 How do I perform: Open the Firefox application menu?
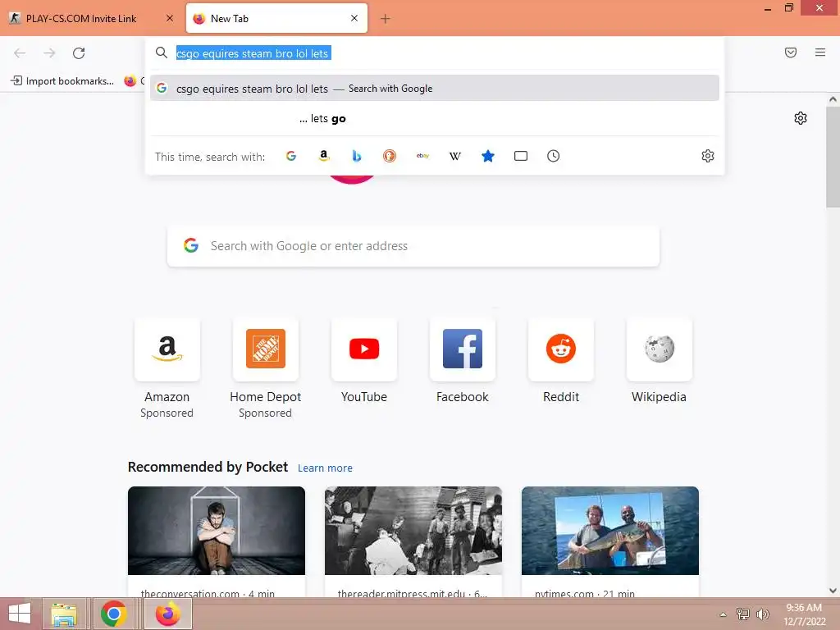tap(820, 52)
